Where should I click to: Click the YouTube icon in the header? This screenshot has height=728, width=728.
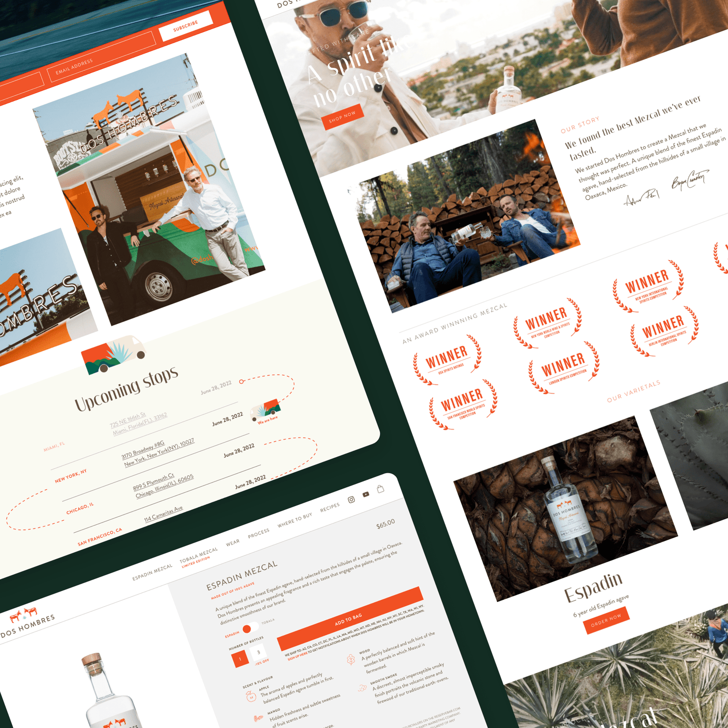tap(366, 495)
